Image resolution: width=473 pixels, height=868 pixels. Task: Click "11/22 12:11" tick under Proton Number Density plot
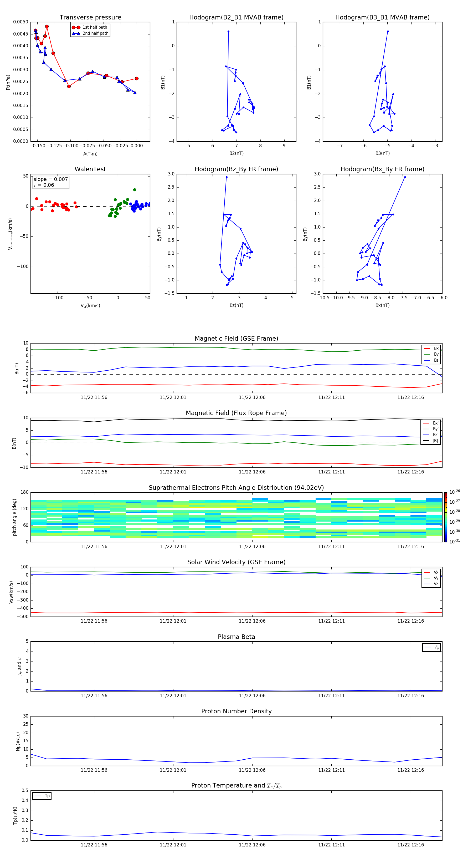pyautogui.click(x=331, y=770)
